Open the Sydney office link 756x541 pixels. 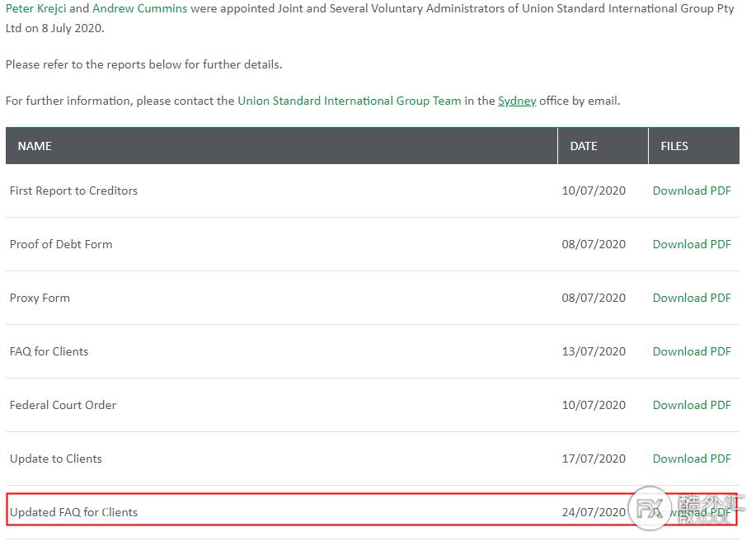pyautogui.click(x=517, y=101)
